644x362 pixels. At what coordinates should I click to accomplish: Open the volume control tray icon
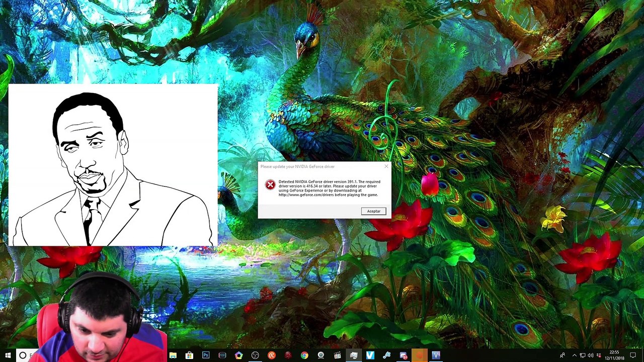pos(591,355)
